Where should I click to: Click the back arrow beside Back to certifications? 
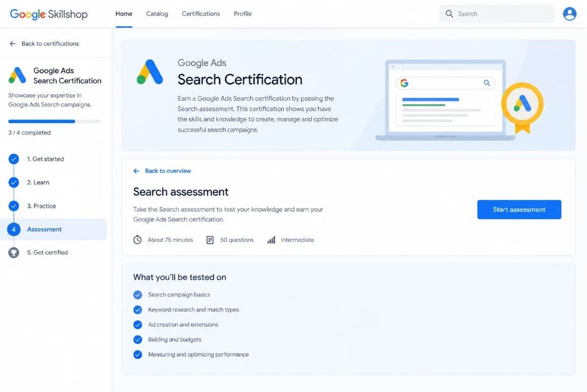tap(13, 44)
